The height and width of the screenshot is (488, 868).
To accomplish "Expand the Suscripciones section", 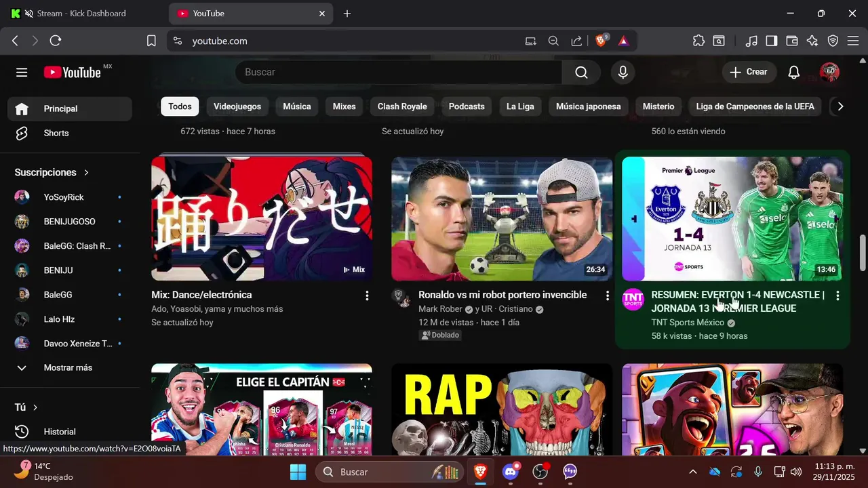I will tap(52, 172).
